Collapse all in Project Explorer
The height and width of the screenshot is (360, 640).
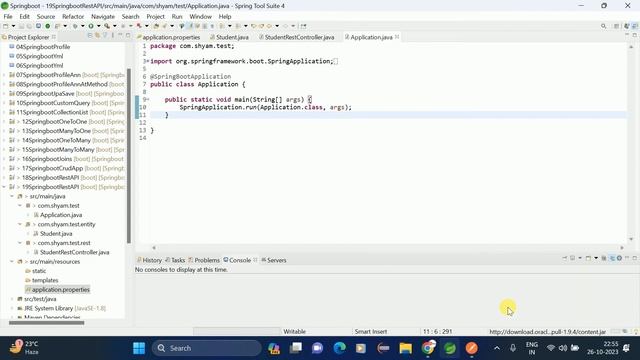click(x=90, y=36)
